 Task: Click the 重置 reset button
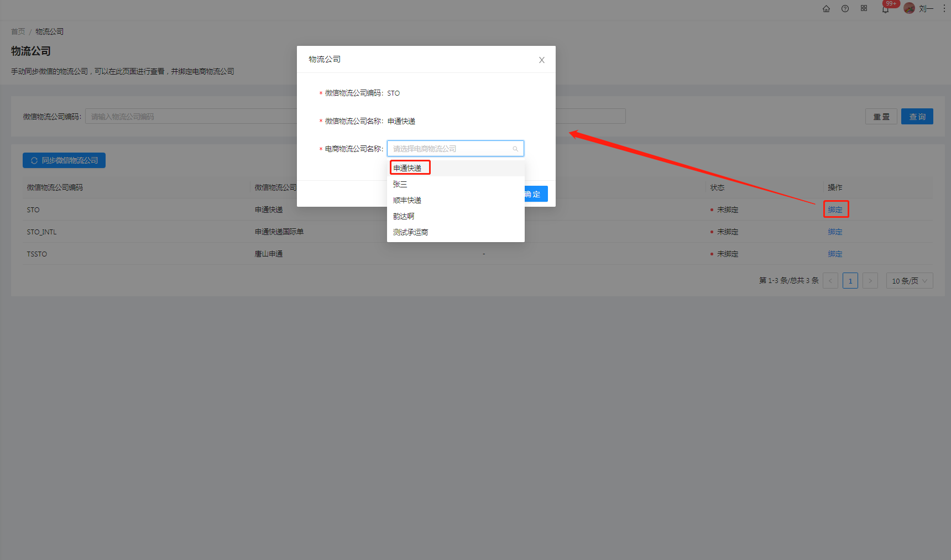pos(881,117)
